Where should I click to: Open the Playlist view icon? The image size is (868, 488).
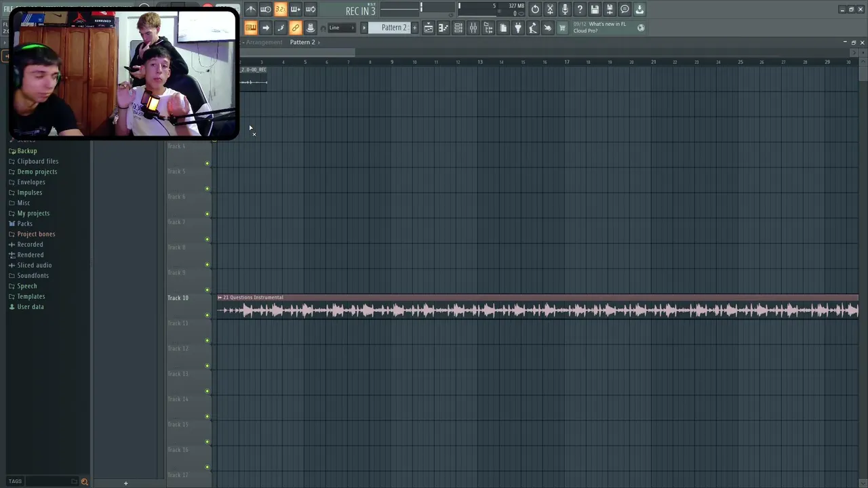[429, 28]
